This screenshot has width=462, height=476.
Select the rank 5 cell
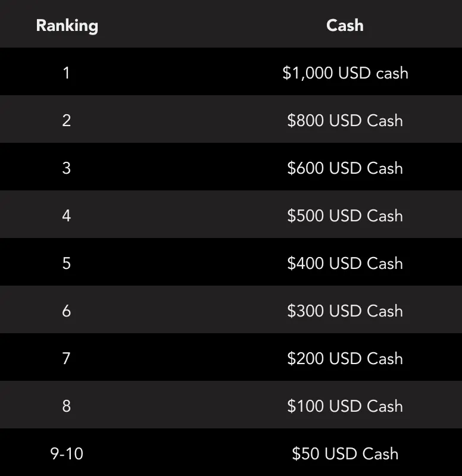66,264
